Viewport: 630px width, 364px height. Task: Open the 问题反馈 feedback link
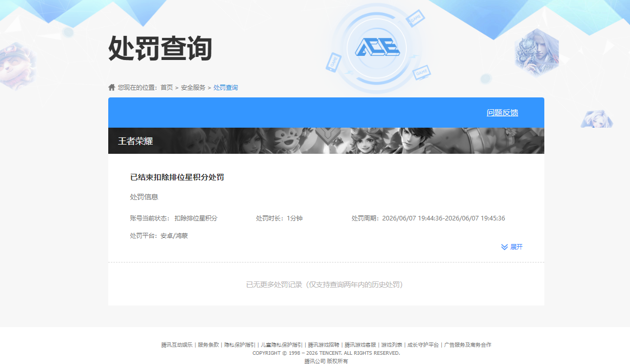point(502,113)
